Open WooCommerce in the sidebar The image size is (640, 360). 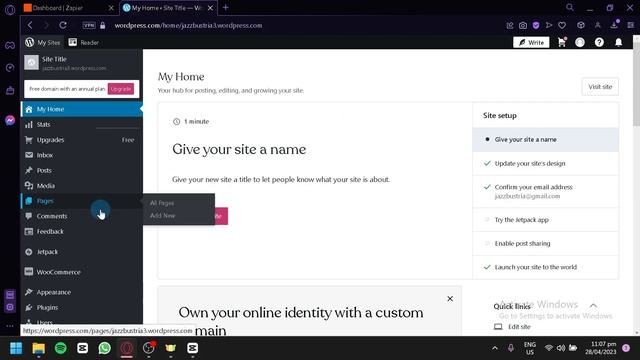(x=81, y=272)
